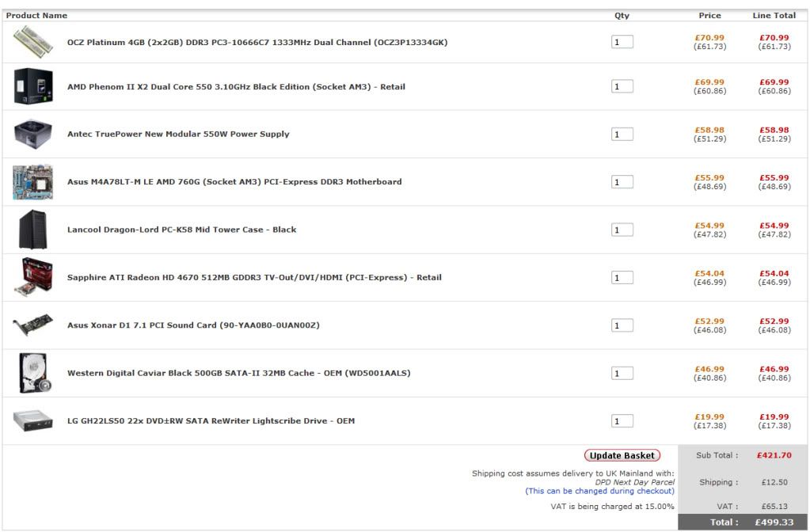Click £19.99 in the Line Total column
The image size is (810, 532).
pos(774,417)
